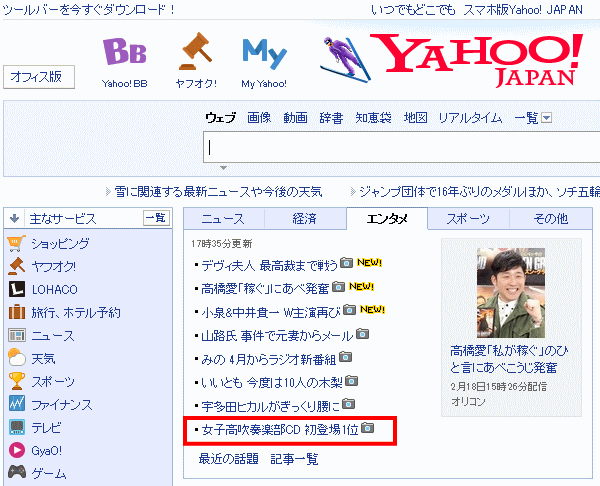Image resolution: width=600 pixels, height=486 pixels.
Task: Click the GyaO! play icon
Action: 17,450
